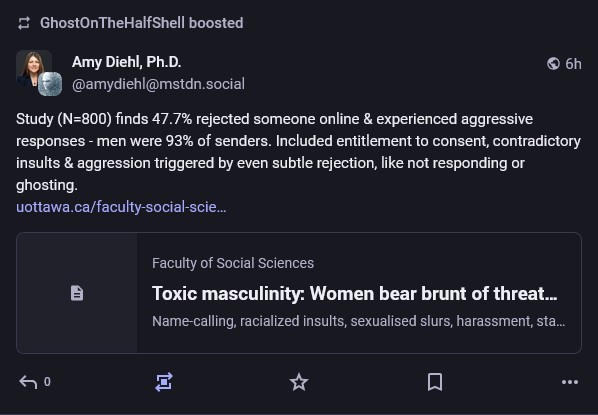This screenshot has height=415, width=598.
Task: Follow the uottawa.ca/faculty-social-scie… link
Action: pyautogui.click(x=121, y=207)
